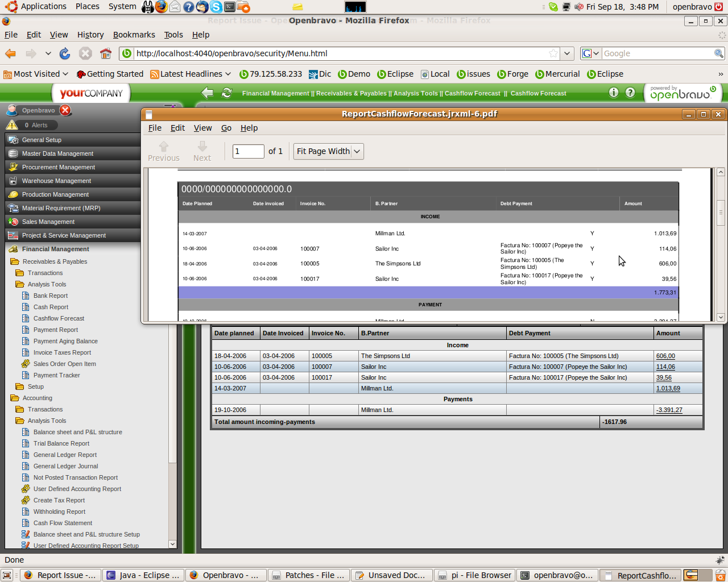Open the Firefox Bookmarks menu
The image size is (728, 582).
coord(134,35)
